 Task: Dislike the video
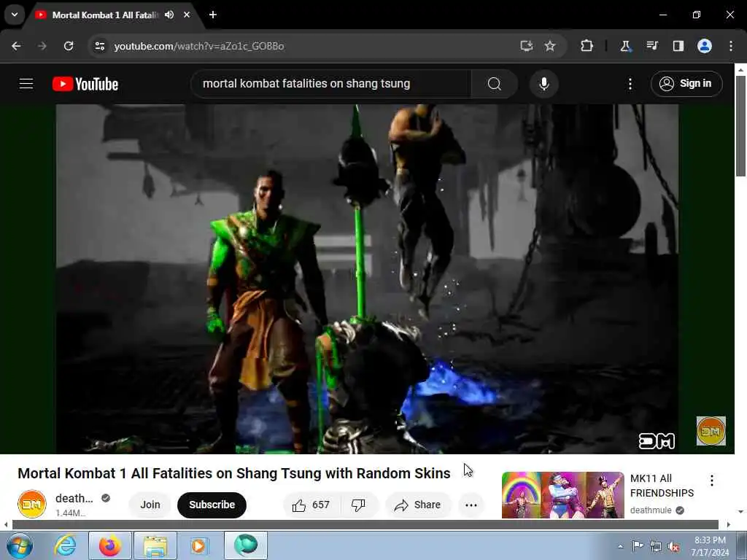tap(359, 505)
